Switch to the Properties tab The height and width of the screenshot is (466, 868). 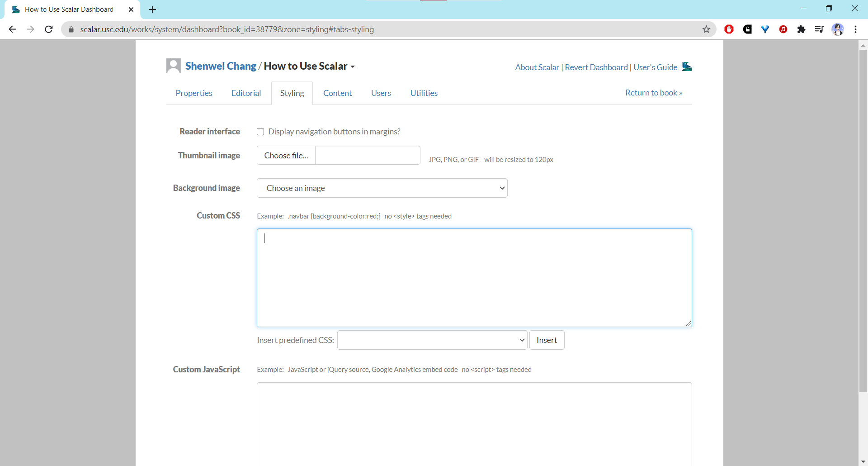[x=194, y=93]
